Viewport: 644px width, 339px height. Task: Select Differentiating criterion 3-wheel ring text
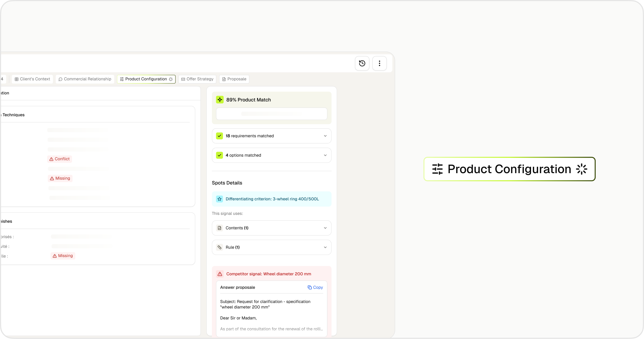pos(272,199)
